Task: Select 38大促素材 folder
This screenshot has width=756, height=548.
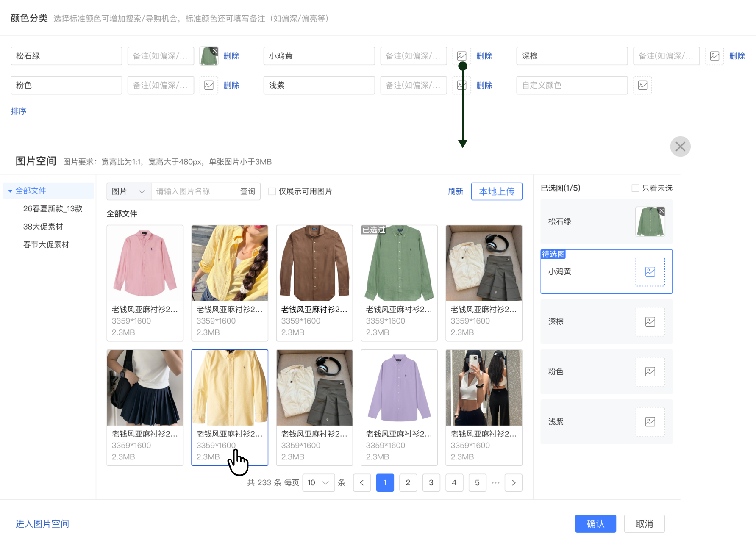Action: coord(43,227)
